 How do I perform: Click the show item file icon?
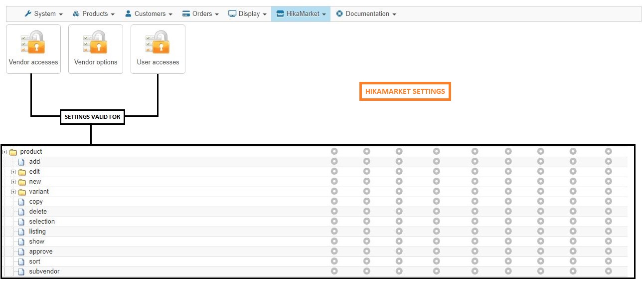click(x=21, y=242)
